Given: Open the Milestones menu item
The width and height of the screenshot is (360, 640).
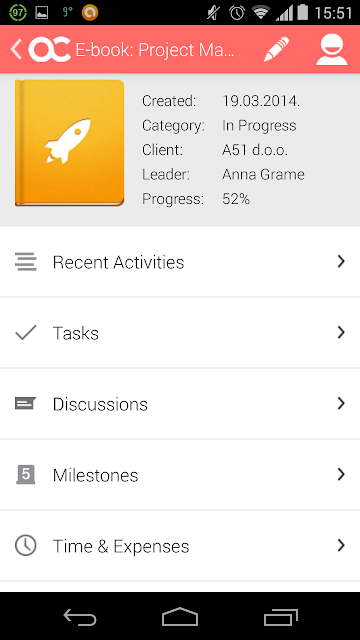Looking at the screenshot, I should [x=180, y=474].
